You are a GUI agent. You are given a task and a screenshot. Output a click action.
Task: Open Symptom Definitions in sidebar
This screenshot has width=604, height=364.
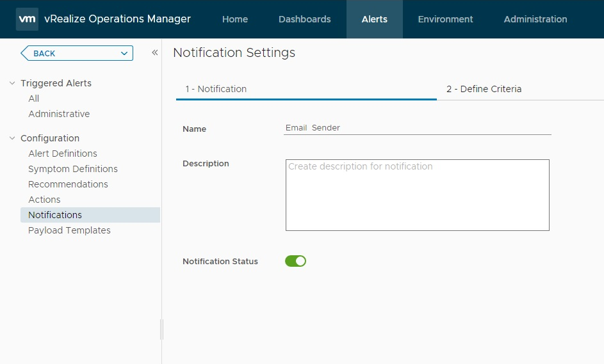pyautogui.click(x=73, y=169)
